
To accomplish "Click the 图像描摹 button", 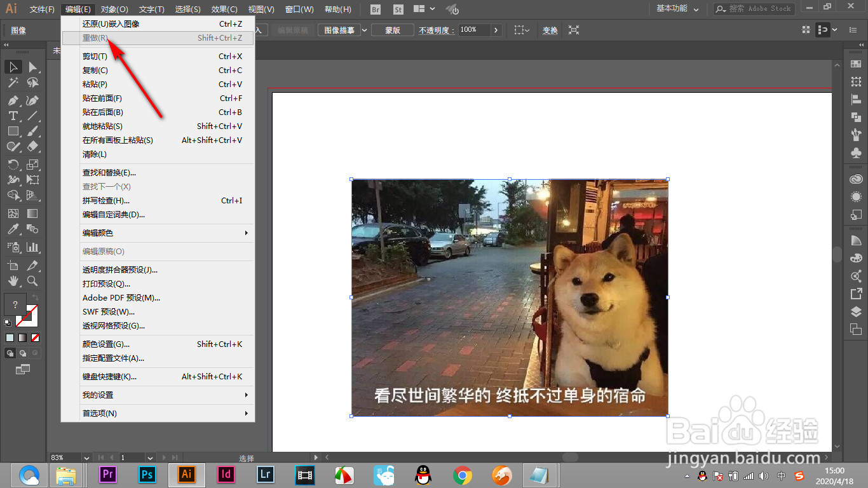I will (339, 30).
